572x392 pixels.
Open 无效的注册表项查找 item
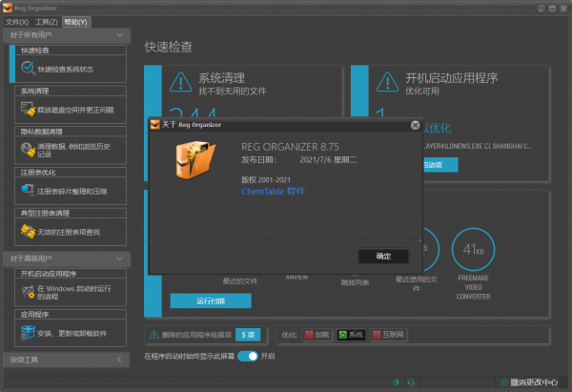pos(69,232)
